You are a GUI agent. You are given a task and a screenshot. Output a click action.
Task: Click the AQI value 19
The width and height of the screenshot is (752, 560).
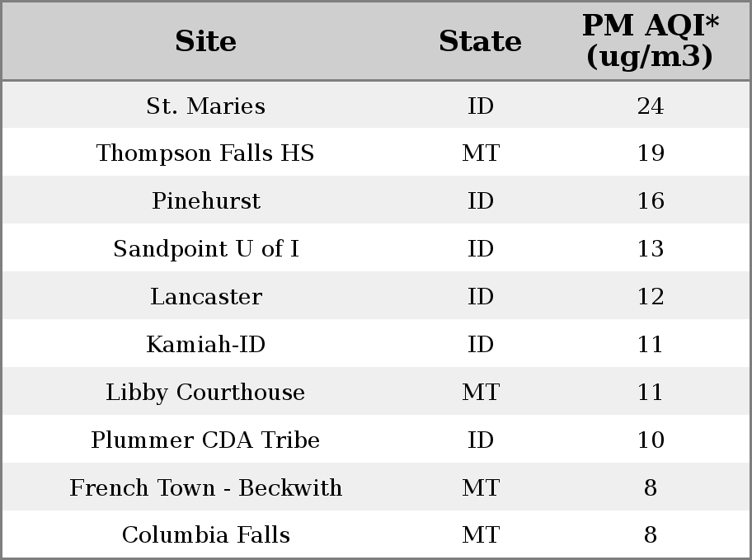tap(651, 153)
